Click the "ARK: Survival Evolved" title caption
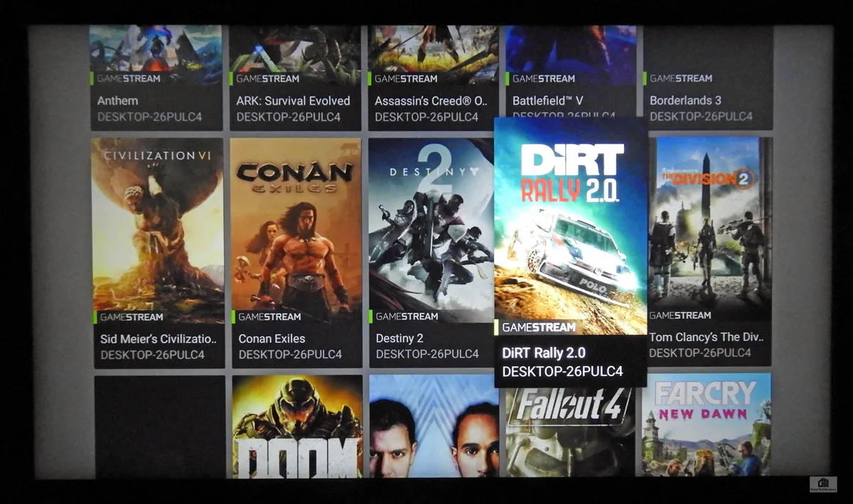The height and width of the screenshot is (504, 853). [293, 101]
